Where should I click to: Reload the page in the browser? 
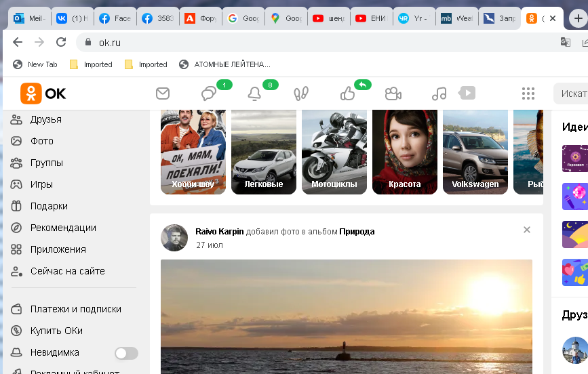pyautogui.click(x=61, y=42)
